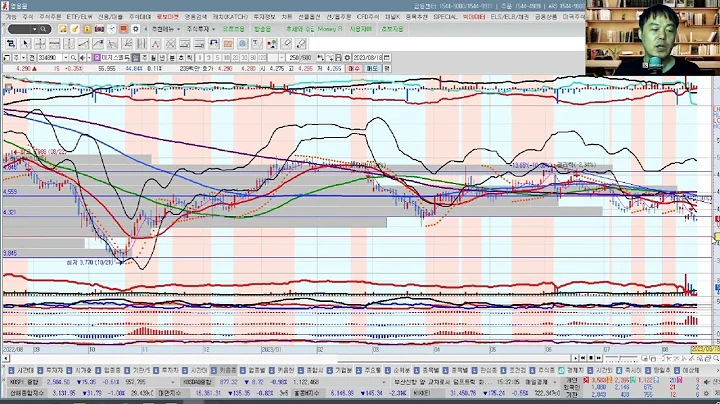The height and width of the screenshot is (404, 720).
Task: Switch chart to yearly (년) period
Action: (162, 57)
